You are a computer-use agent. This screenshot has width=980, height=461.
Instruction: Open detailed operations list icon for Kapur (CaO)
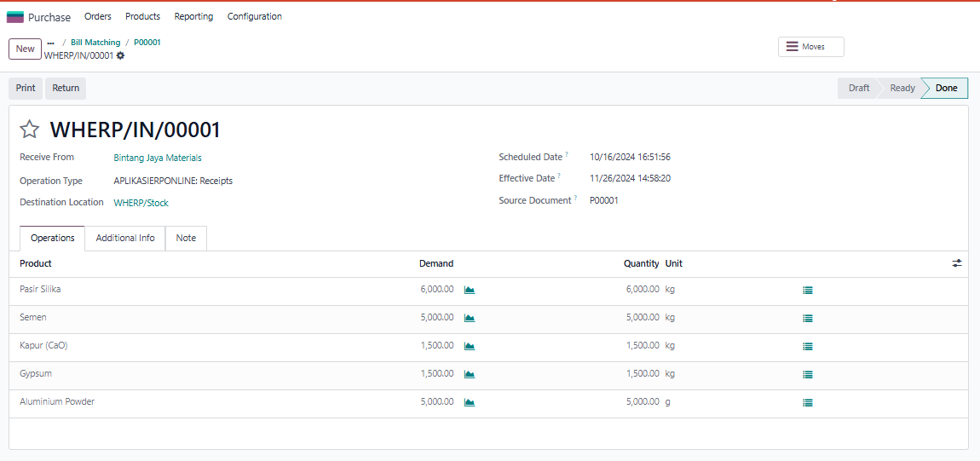(x=807, y=346)
